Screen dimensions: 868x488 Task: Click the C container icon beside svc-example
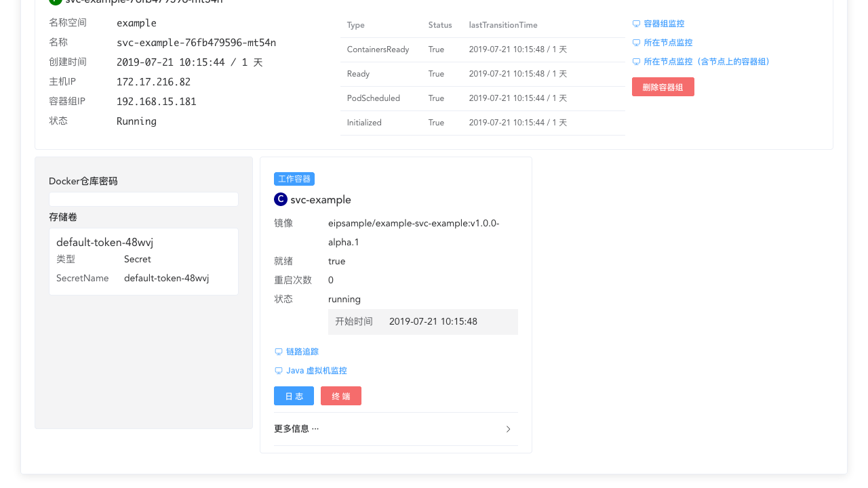(x=279, y=199)
